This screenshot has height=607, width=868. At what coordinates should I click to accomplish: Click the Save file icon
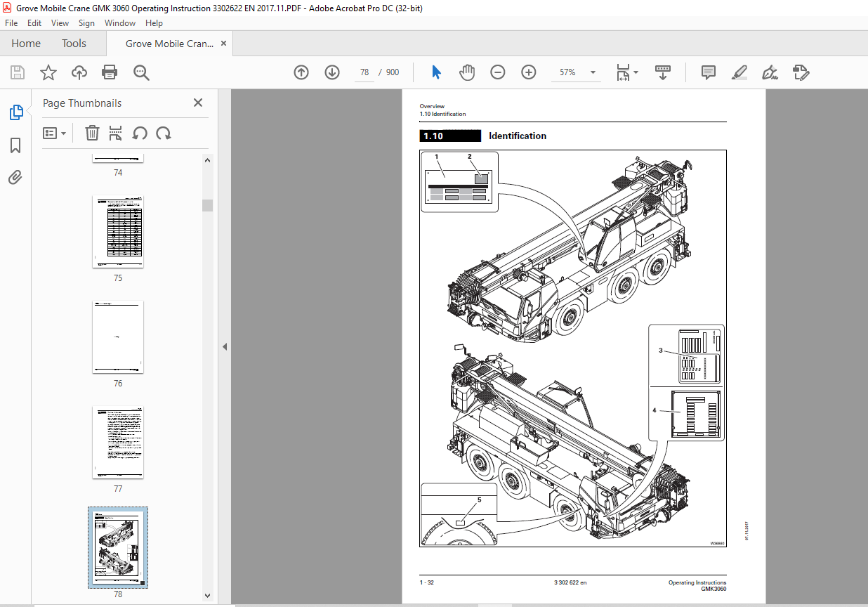click(18, 72)
